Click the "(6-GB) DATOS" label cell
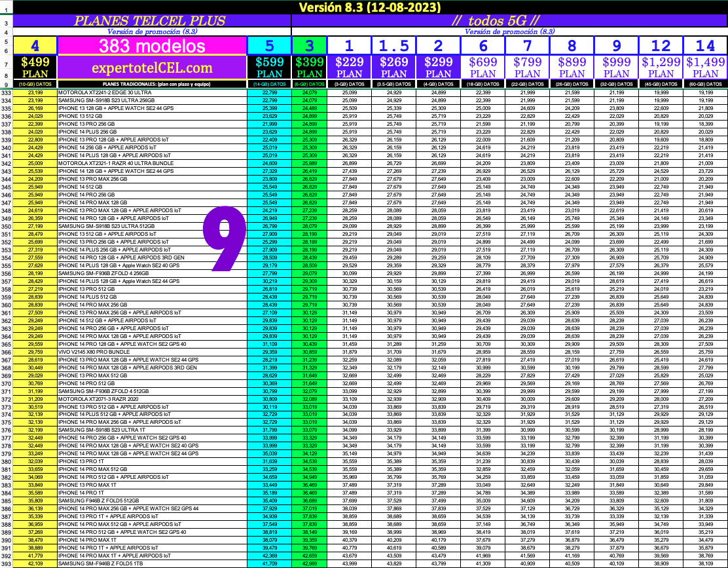Viewport: 728px width, 568px height. click(x=309, y=84)
